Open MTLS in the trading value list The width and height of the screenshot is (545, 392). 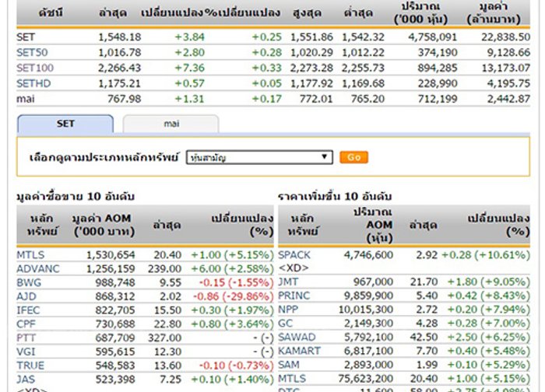tap(30, 255)
